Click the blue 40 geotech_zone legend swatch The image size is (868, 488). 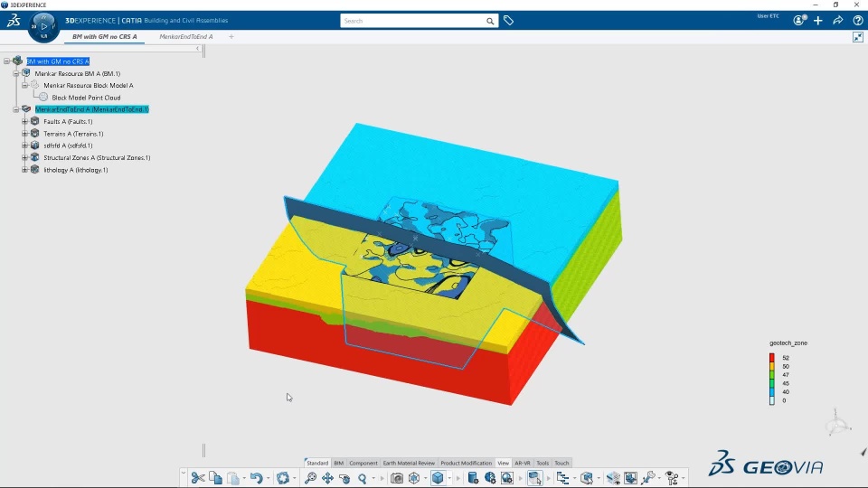[771, 391]
